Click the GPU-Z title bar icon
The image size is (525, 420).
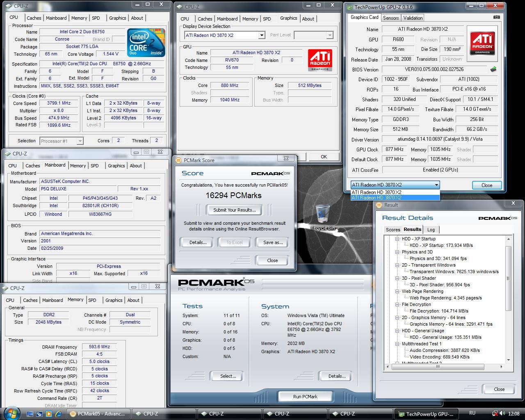[349, 7]
